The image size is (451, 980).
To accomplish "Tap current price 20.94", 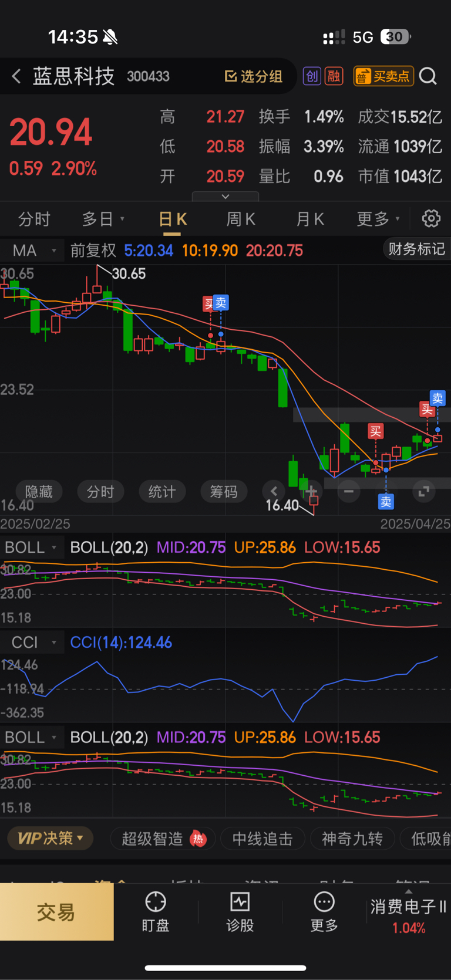I will (51, 133).
